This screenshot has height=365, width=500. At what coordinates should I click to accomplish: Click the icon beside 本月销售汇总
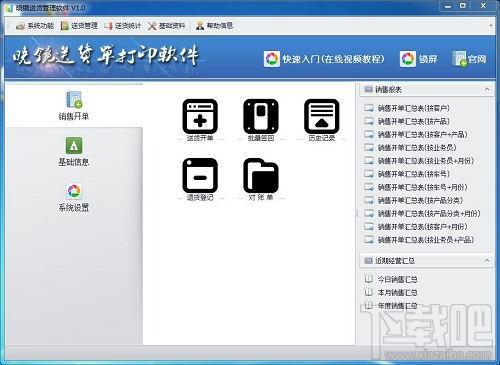368,292
